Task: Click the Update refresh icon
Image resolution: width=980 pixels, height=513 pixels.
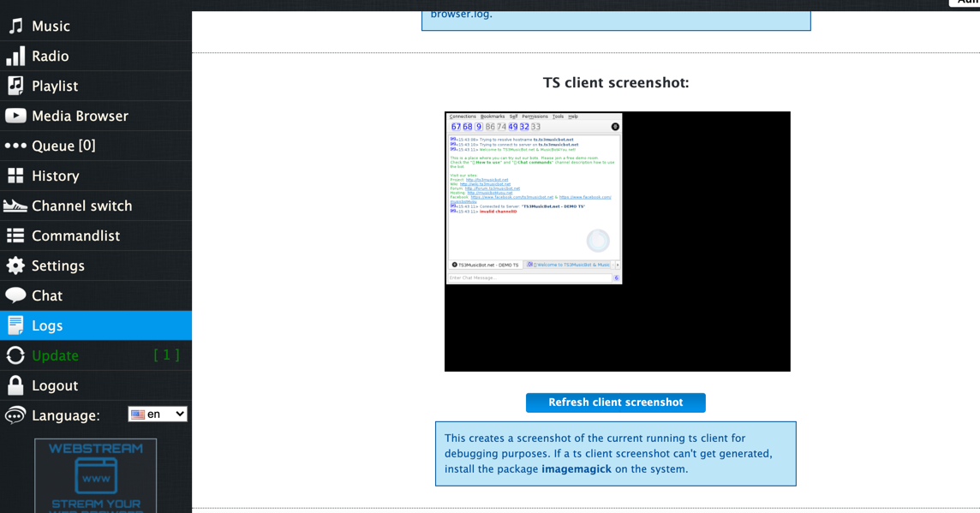Action: (14, 355)
